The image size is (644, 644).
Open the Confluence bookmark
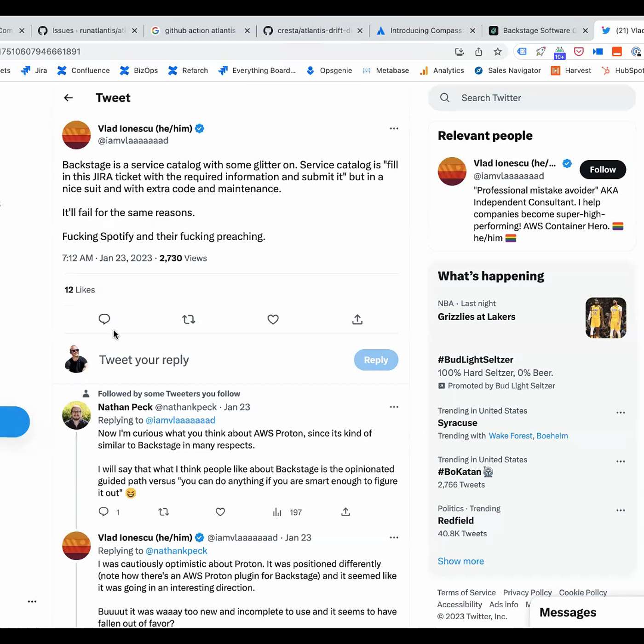(x=83, y=70)
